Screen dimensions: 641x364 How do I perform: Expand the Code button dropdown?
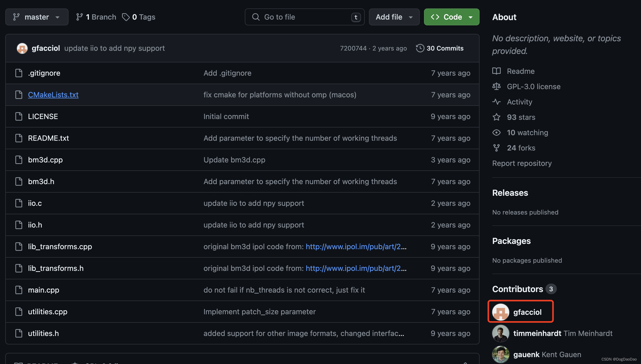471,17
